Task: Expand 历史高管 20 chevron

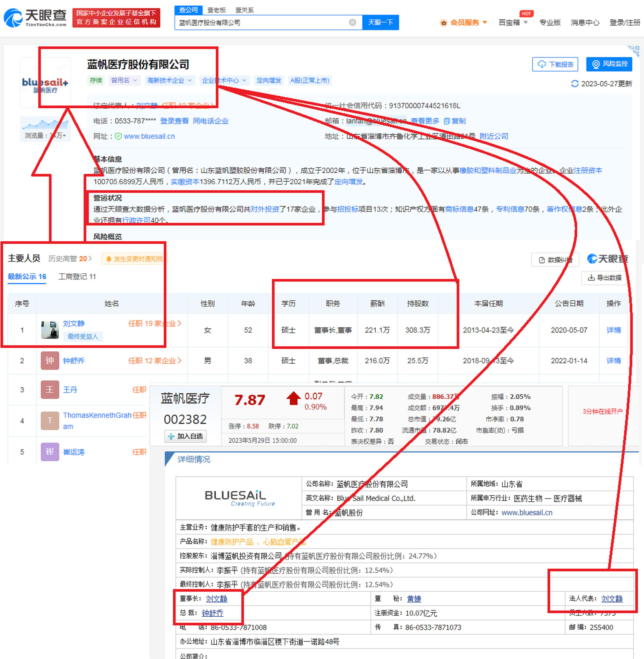Action: (x=90, y=259)
